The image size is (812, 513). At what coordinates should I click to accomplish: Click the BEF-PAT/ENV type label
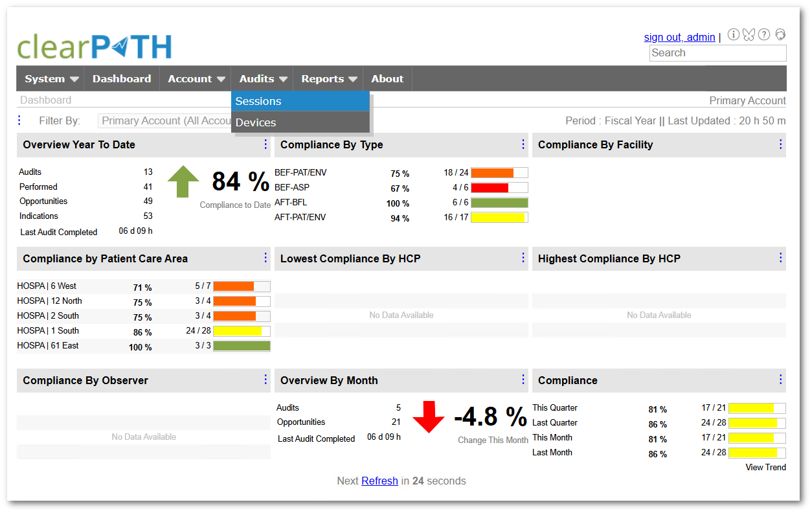pyautogui.click(x=300, y=173)
